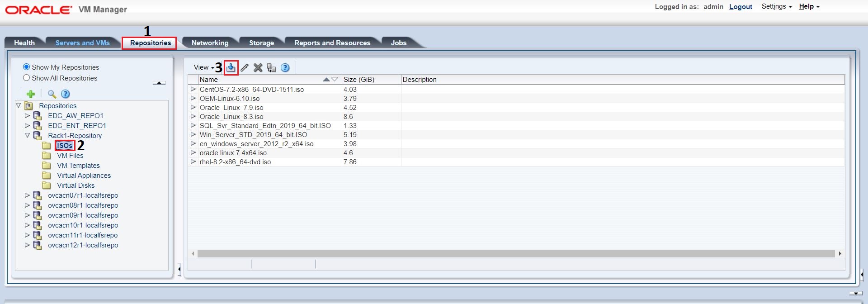Sort Name column ascending arrow
868x304 pixels.
coord(326,80)
